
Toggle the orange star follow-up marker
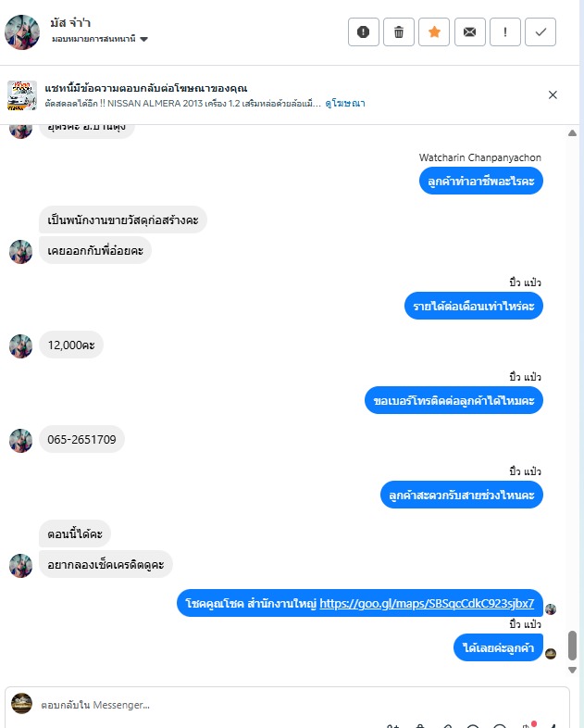pos(434,32)
